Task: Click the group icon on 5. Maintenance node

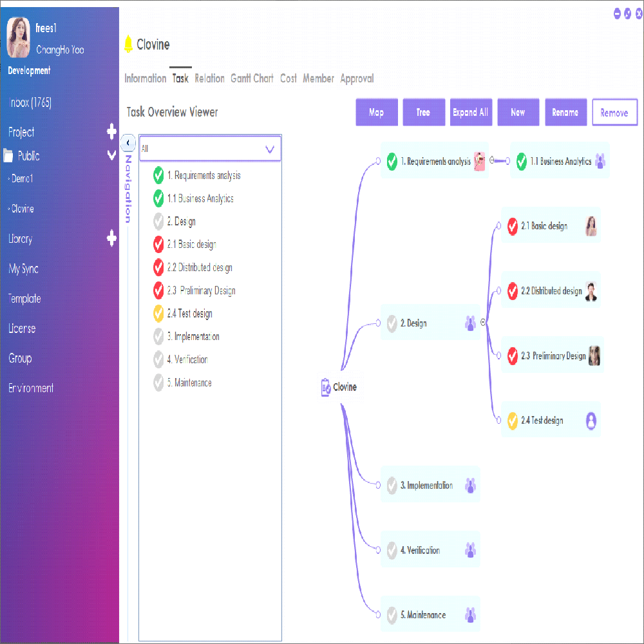Action: pyautogui.click(x=470, y=615)
